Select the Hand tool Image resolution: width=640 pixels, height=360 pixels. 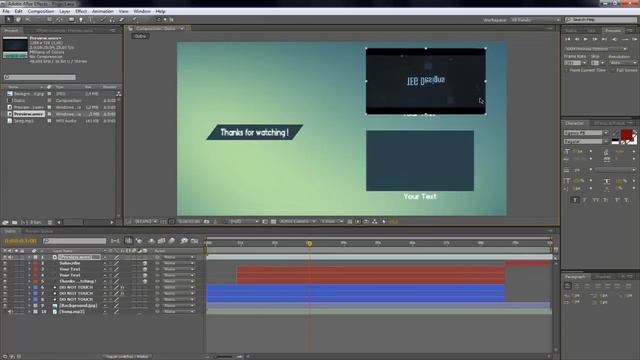coord(18,19)
